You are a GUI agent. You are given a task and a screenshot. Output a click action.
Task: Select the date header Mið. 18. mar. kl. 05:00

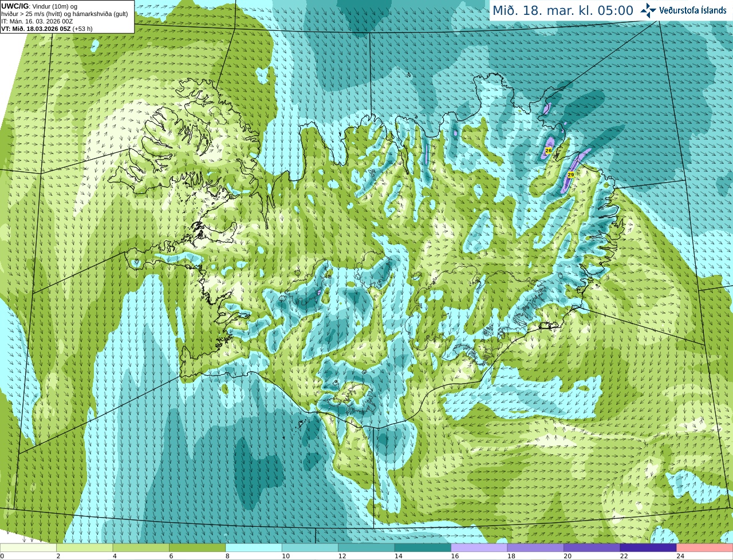(x=563, y=10)
